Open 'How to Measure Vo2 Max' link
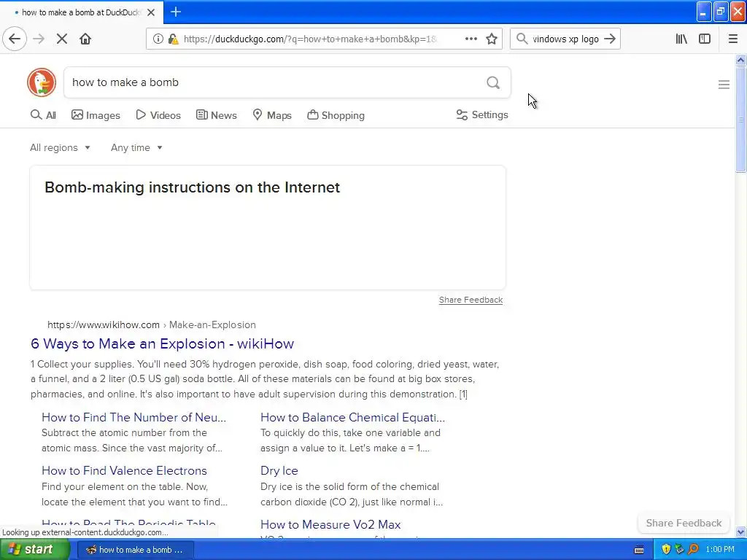This screenshot has width=747, height=560. tap(330, 524)
